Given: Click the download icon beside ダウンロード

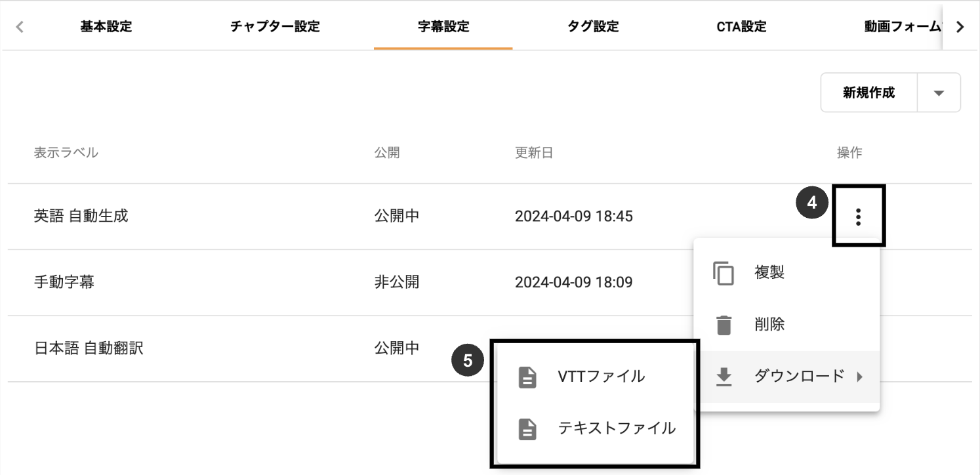Looking at the screenshot, I should pos(725,376).
